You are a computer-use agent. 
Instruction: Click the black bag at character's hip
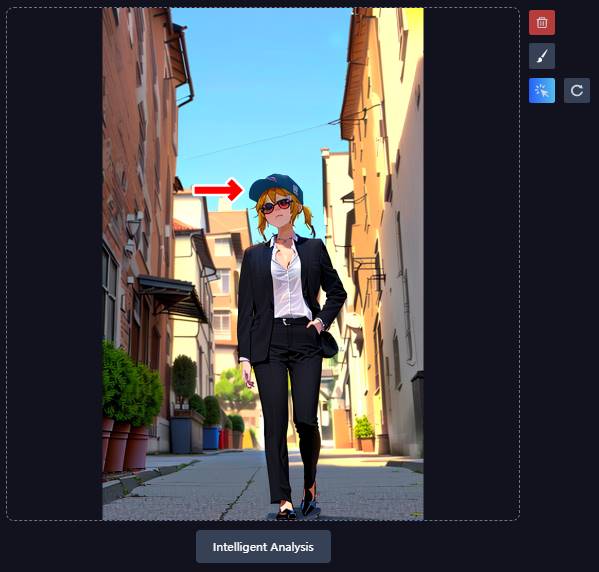click(x=329, y=344)
